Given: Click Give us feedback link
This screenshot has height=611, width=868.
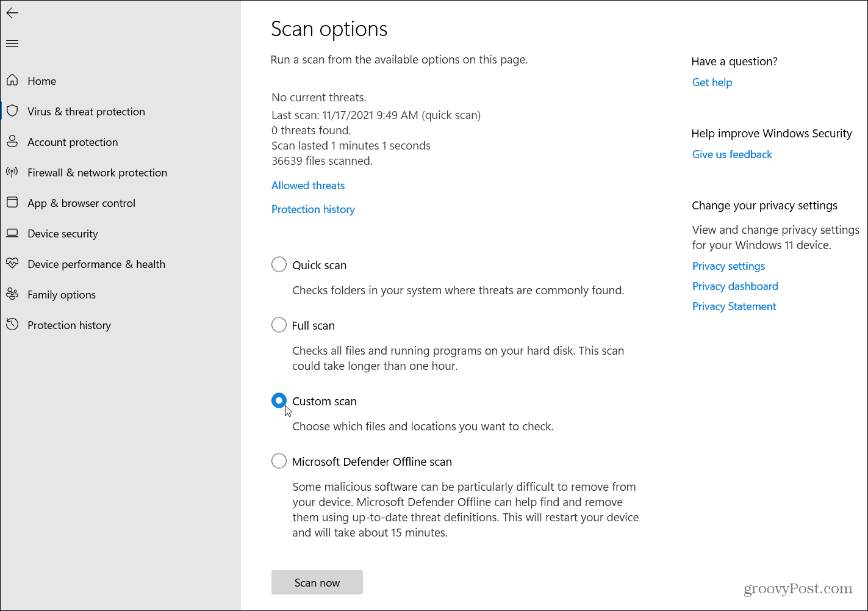Looking at the screenshot, I should click(x=732, y=154).
